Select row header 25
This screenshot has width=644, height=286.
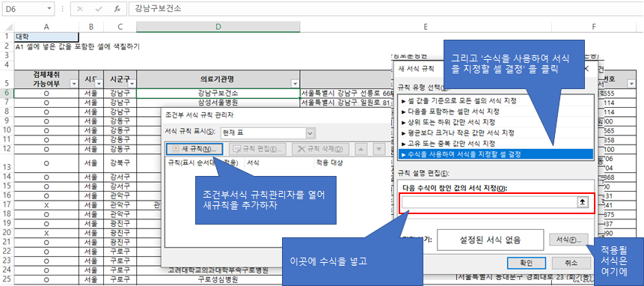coord(7,279)
